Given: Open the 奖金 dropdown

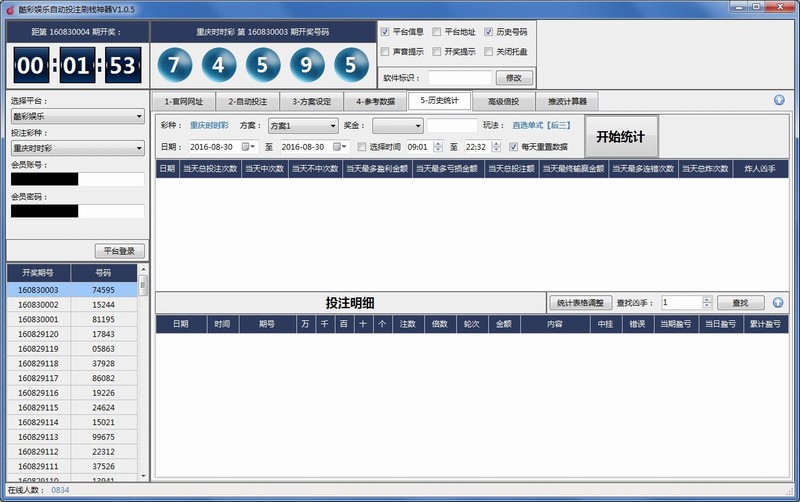Looking at the screenshot, I should tap(397, 126).
